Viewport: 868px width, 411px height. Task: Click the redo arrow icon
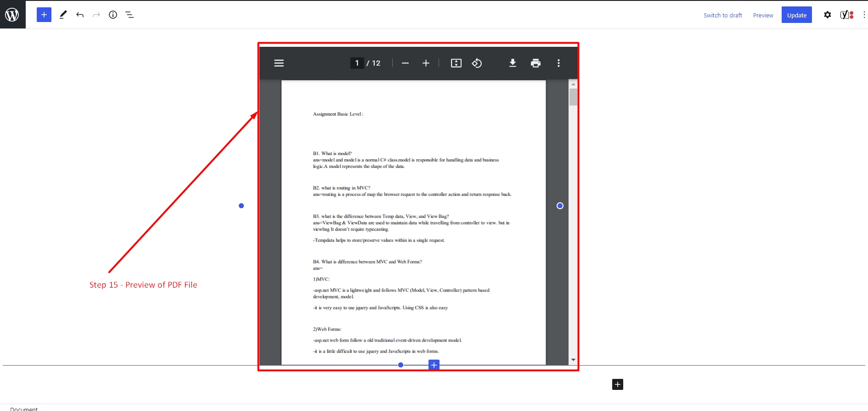[96, 15]
